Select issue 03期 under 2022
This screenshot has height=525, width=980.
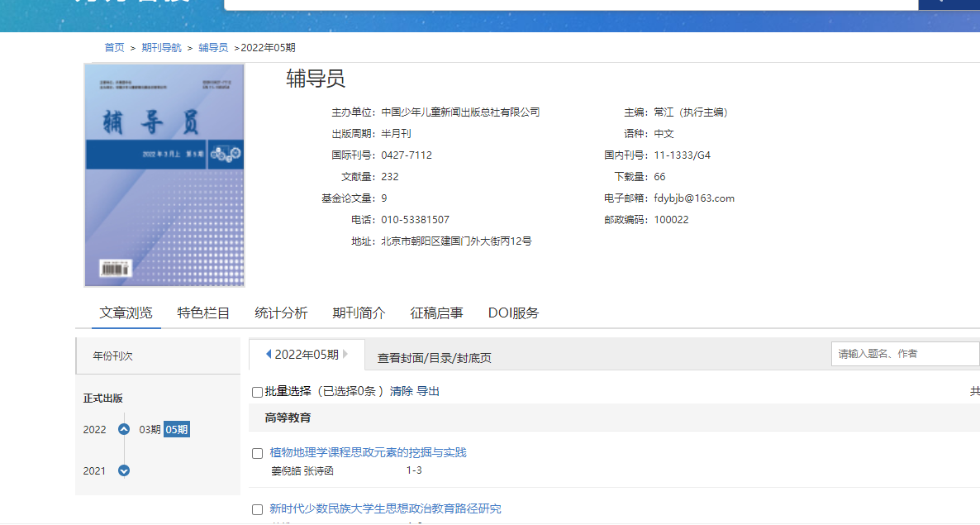[x=150, y=429]
